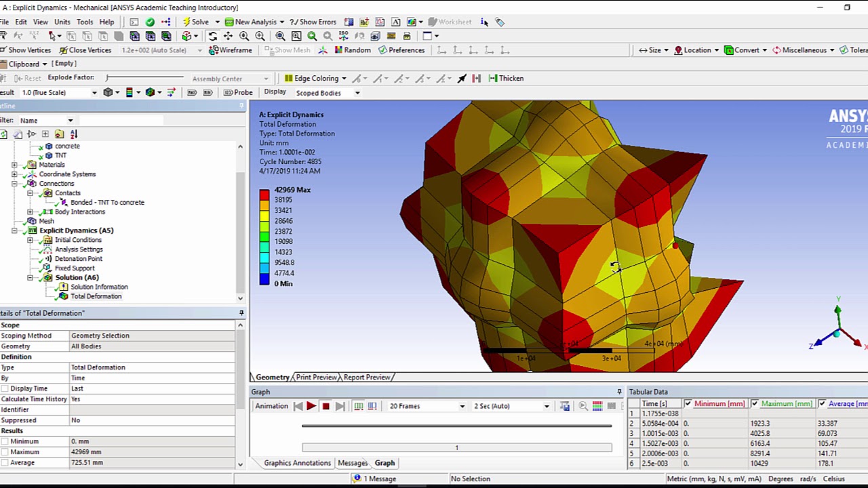Open the Edit menu
The width and height of the screenshot is (868, 488).
coord(21,22)
